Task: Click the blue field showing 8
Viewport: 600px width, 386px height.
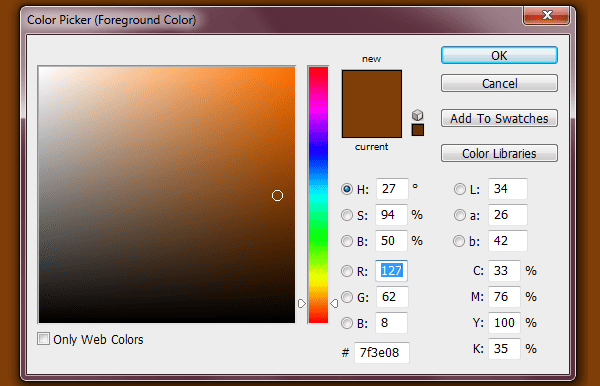Action: coord(391,322)
